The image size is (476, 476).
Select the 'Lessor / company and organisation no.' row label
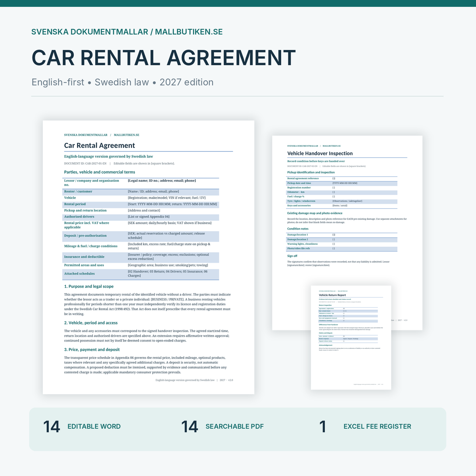pos(92,182)
